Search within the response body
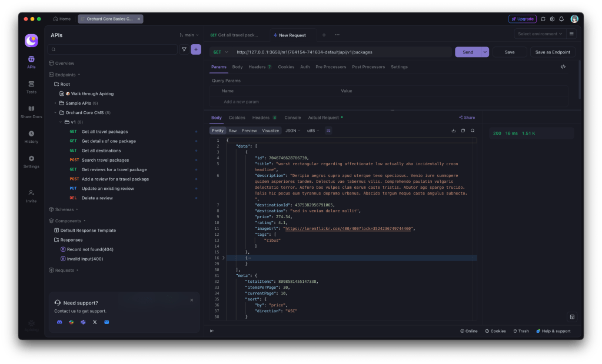This screenshot has width=602, height=364. (x=473, y=131)
